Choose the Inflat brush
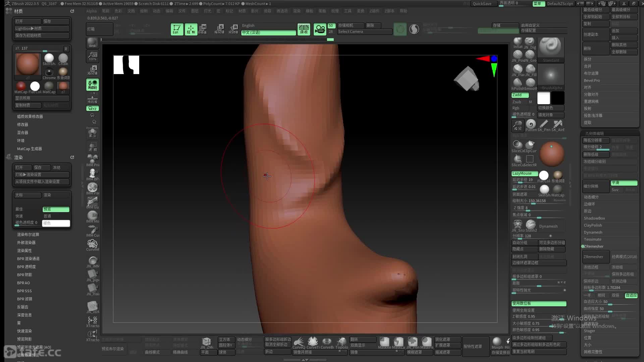 point(518,43)
